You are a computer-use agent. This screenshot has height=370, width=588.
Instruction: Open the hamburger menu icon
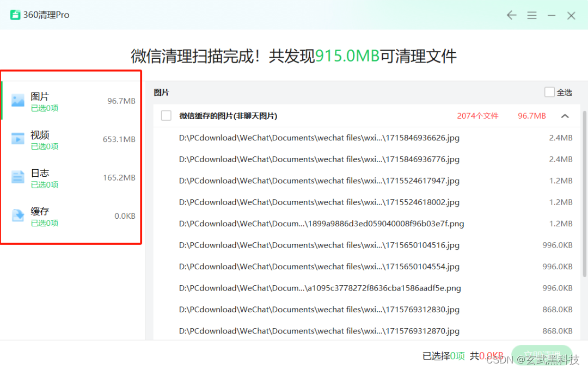pos(532,15)
